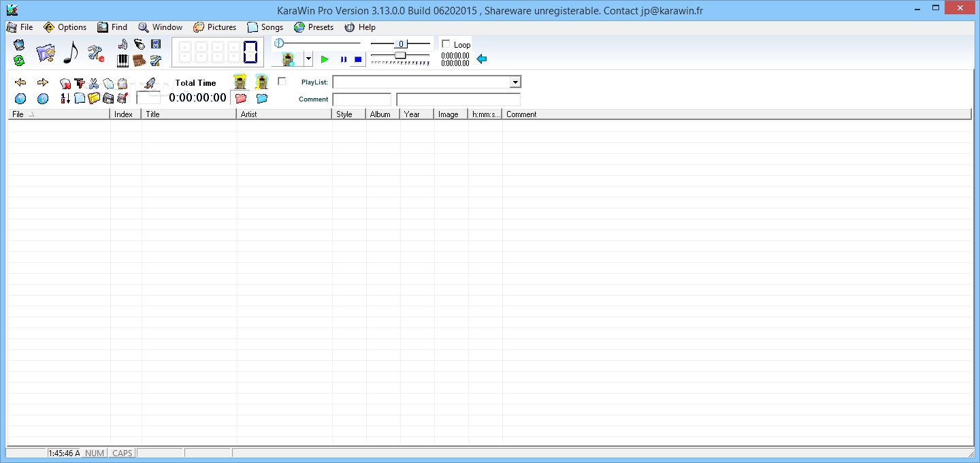Open the Songs menu

265,27
